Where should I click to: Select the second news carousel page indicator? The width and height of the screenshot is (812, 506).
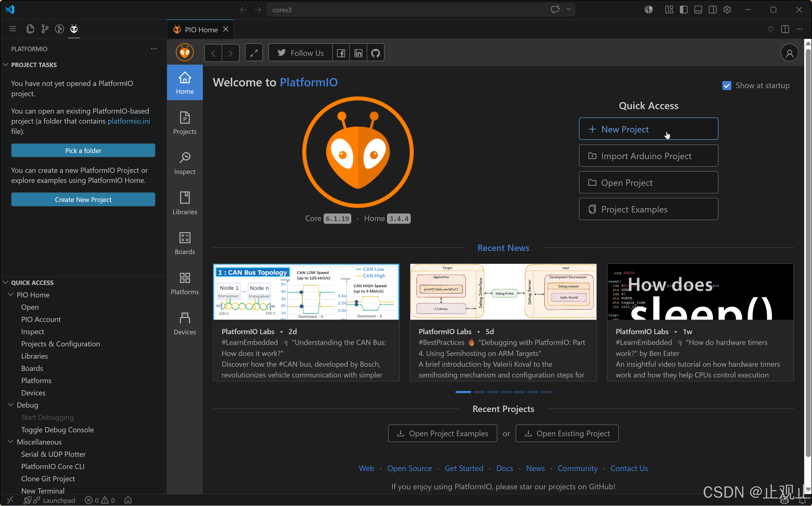point(479,392)
